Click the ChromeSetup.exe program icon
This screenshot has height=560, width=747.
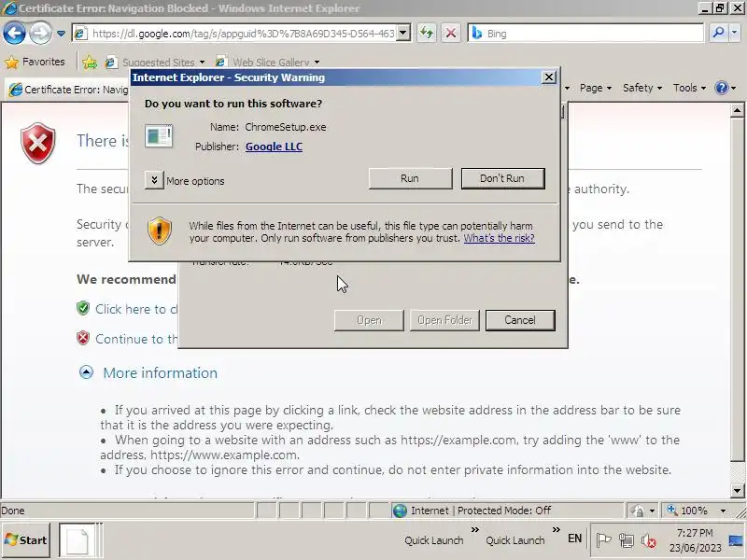(159, 136)
